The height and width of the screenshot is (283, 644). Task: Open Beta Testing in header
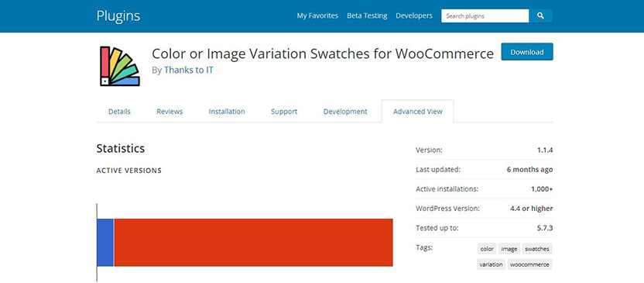pos(367,16)
